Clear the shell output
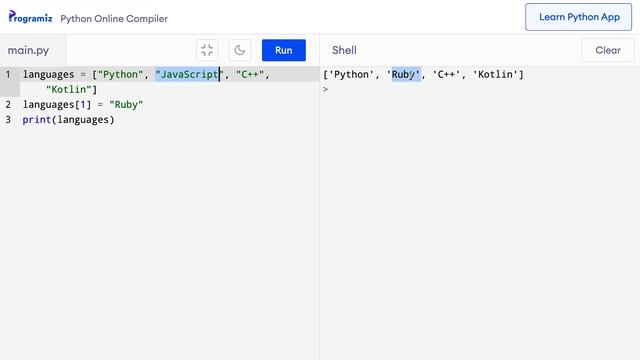Screen dimensions: 640x360 (x=608, y=50)
